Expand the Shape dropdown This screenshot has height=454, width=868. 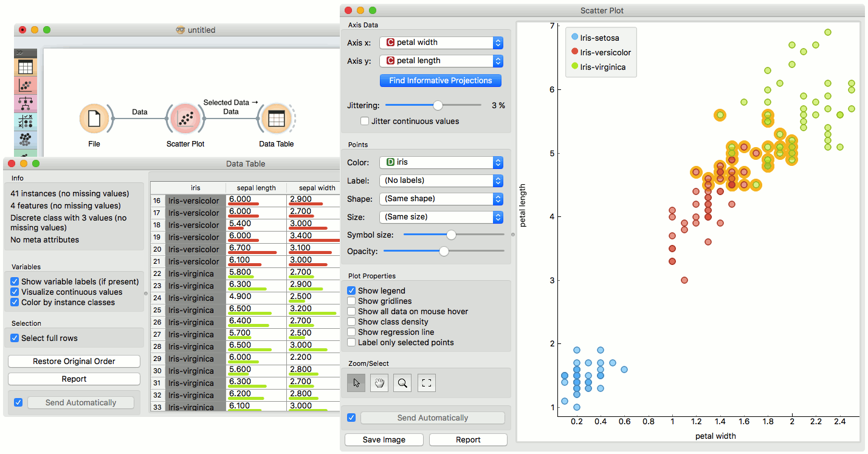441,199
